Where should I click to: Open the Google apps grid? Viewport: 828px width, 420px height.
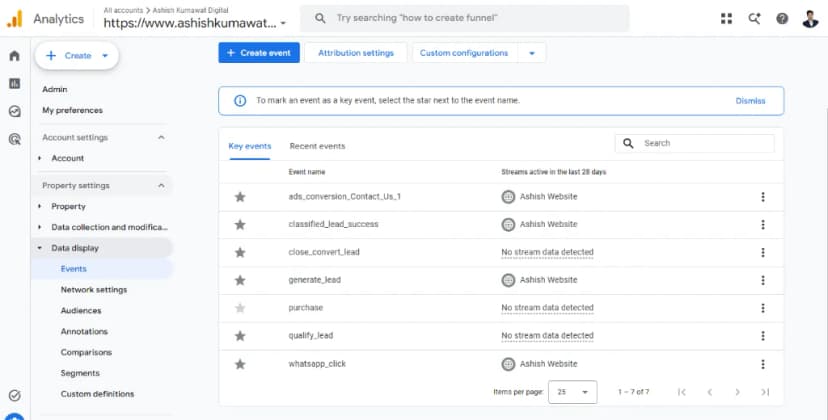(x=727, y=18)
